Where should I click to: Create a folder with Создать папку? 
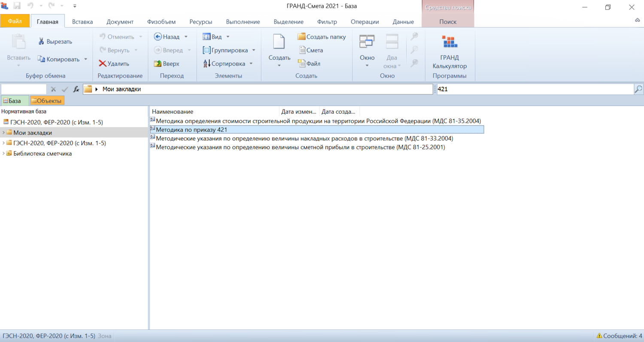click(322, 37)
